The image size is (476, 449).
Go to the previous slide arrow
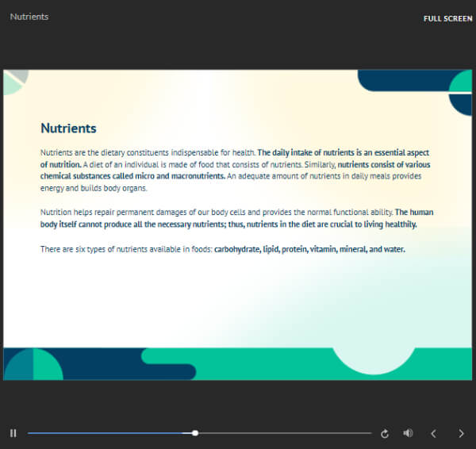[x=434, y=433]
